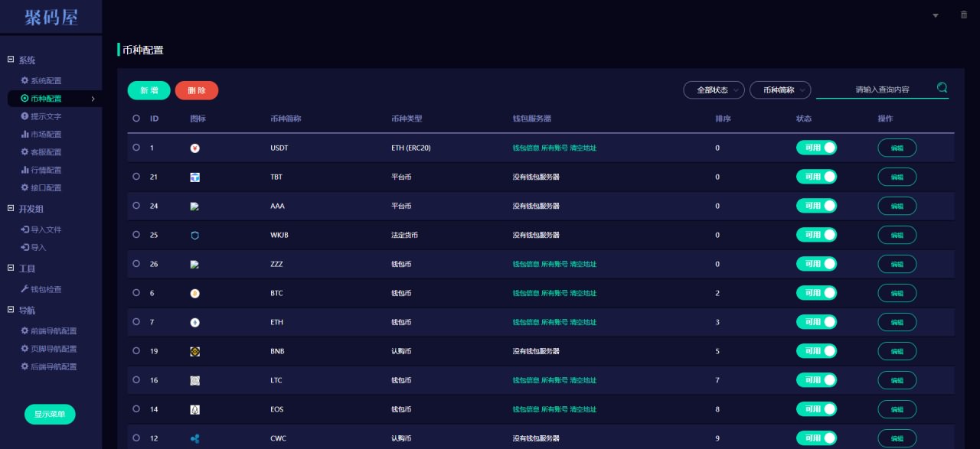Select the header radio next to ID
Screen dimensions: 980x449
pos(136,119)
